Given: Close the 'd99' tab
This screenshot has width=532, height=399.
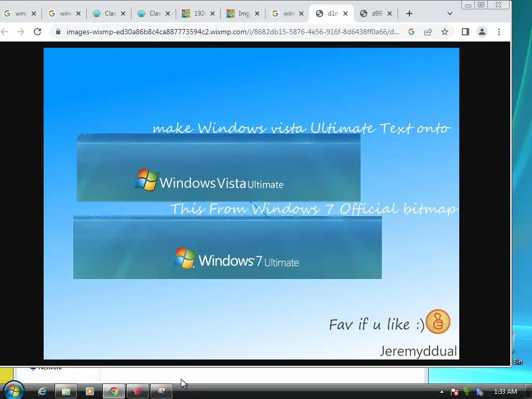Looking at the screenshot, I should point(390,14).
